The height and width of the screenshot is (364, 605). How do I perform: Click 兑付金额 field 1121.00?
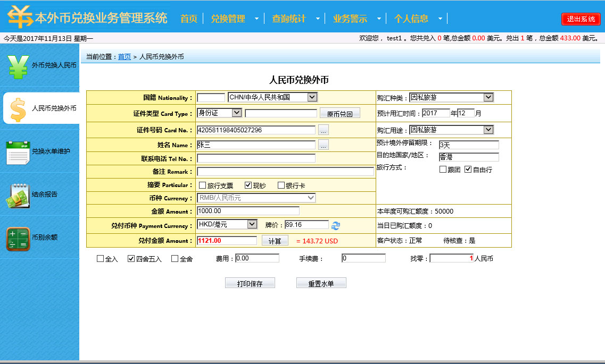(x=227, y=241)
